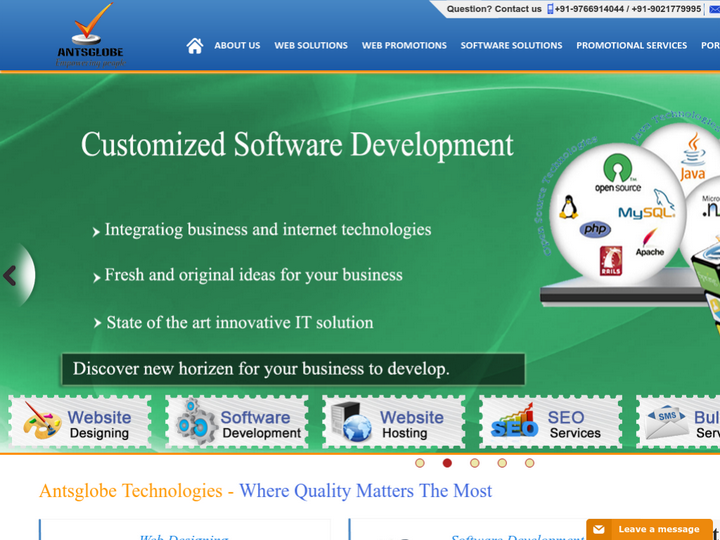Click 'Antsglobe Technologies' orange heading
Viewport: 720px width, 540px height.
click(x=131, y=491)
